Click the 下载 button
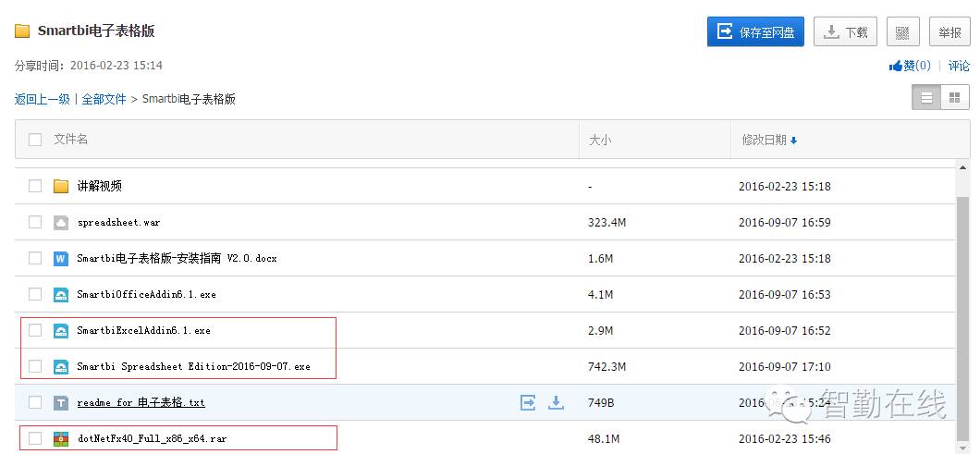The image size is (980, 454). pos(846,31)
